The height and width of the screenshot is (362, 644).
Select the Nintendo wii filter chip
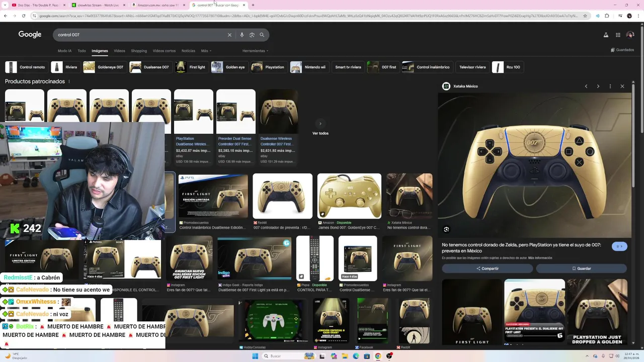tap(309, 67)
